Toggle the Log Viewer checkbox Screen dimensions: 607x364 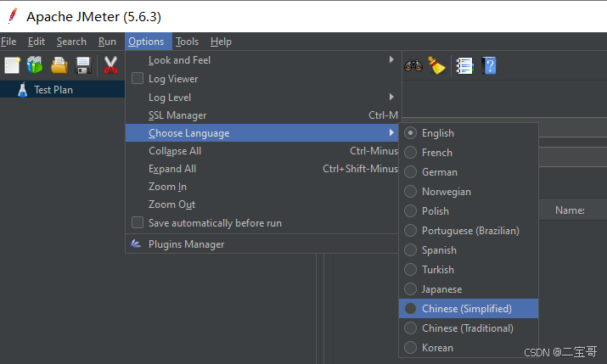point(138,78)
